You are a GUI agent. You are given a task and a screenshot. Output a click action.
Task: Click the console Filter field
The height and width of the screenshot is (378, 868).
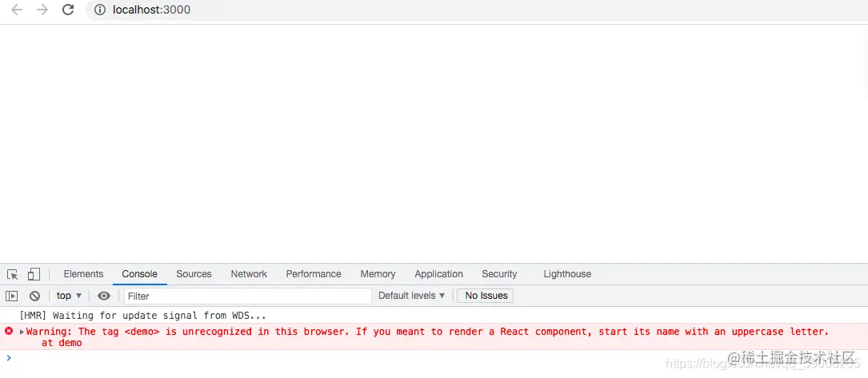(247, 296)
